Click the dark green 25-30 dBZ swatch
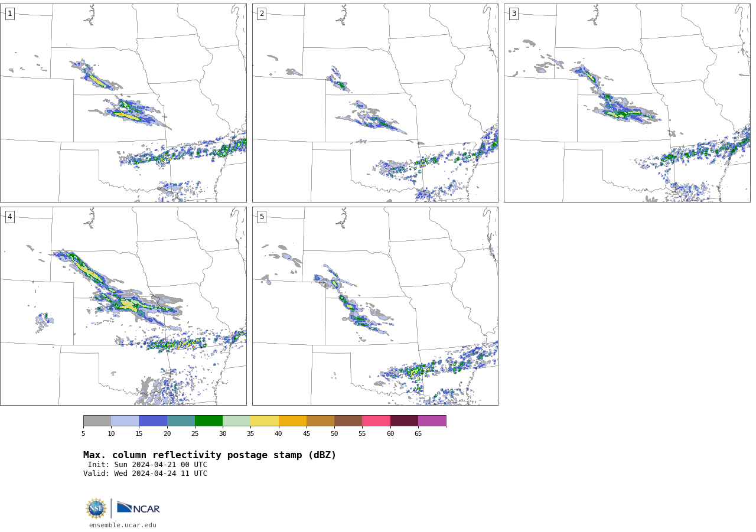The height and width of the screenshot is (532, 756). 208,420
